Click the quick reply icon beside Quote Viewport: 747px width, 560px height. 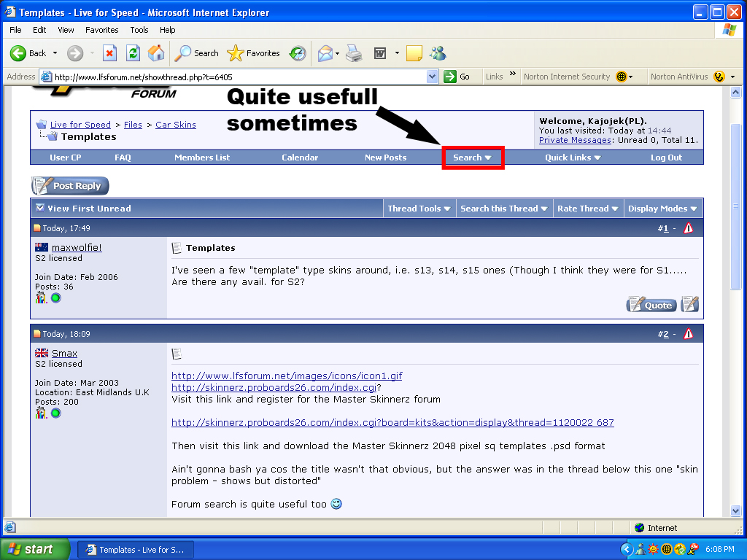(x=690, y=304)
